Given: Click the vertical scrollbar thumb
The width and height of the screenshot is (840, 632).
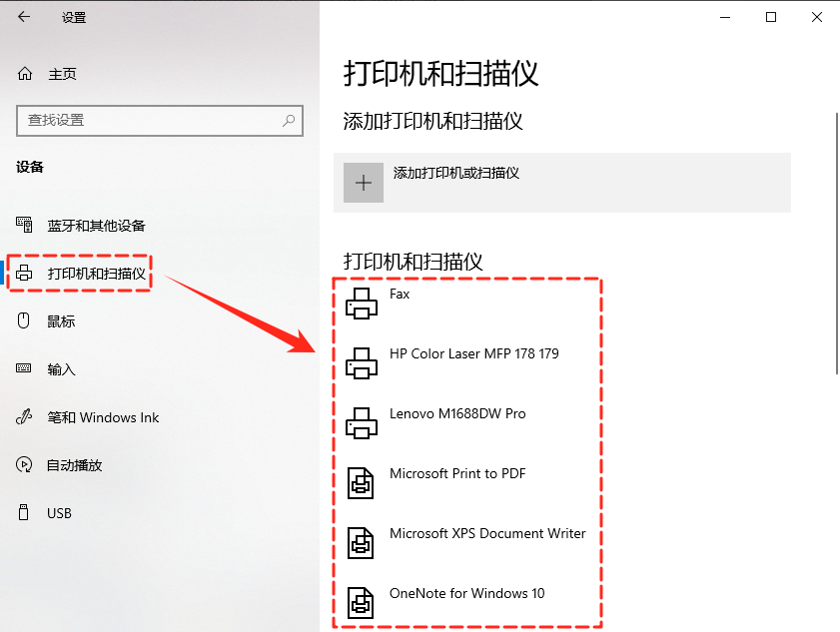Looking at the screenshot, I should coord(837,244).
